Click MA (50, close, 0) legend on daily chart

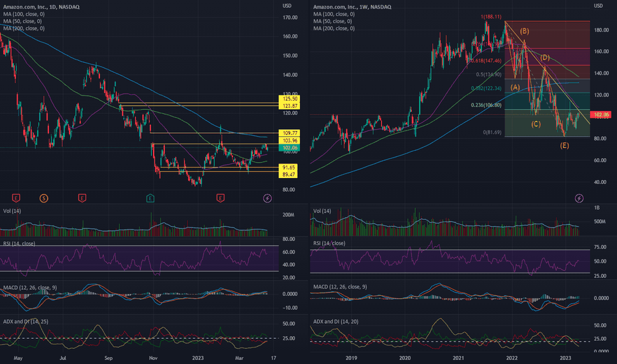coord(23,21)
